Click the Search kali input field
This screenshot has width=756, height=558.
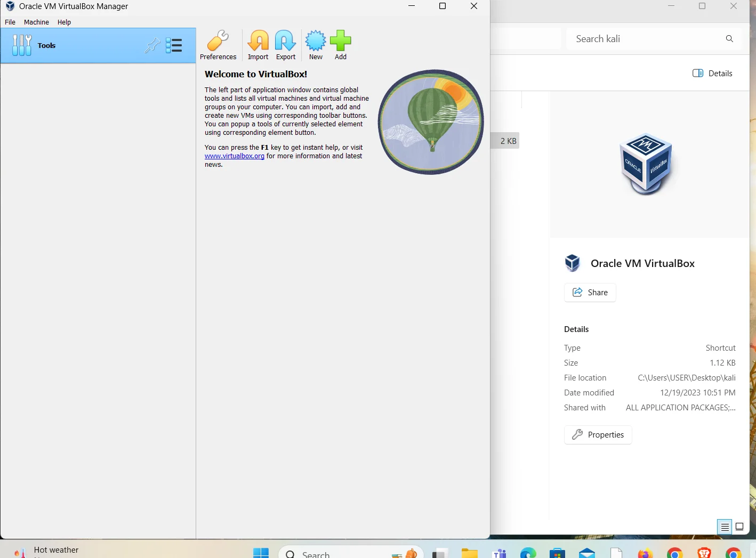[x=645, y=39]
